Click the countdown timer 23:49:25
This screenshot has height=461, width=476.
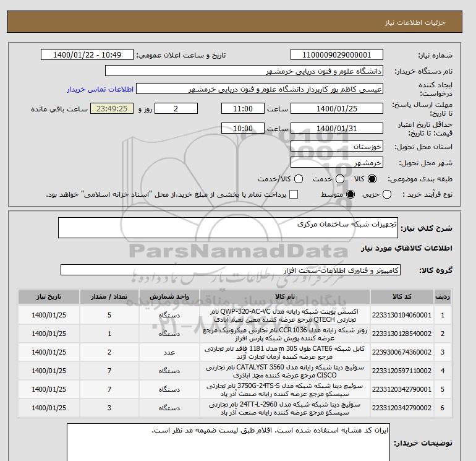[x=112, y=108]
